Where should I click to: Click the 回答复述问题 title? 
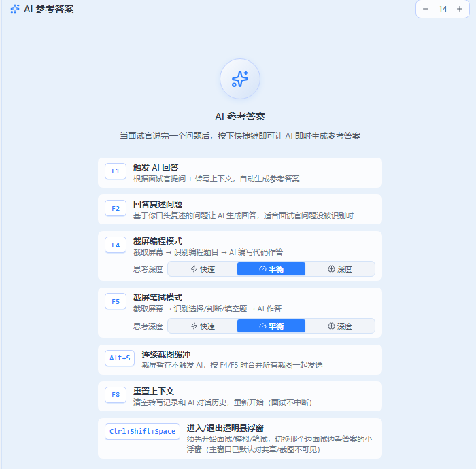(x=158, y=204)
